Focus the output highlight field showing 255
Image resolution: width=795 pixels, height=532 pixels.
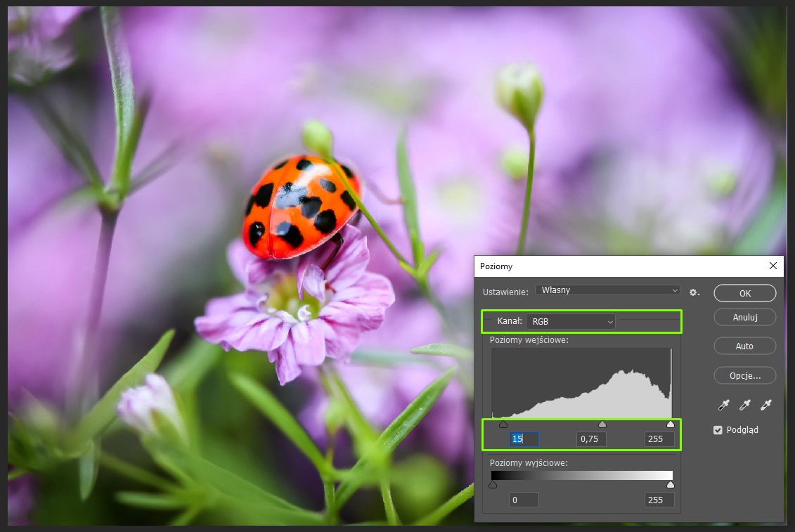coord(659,500)
